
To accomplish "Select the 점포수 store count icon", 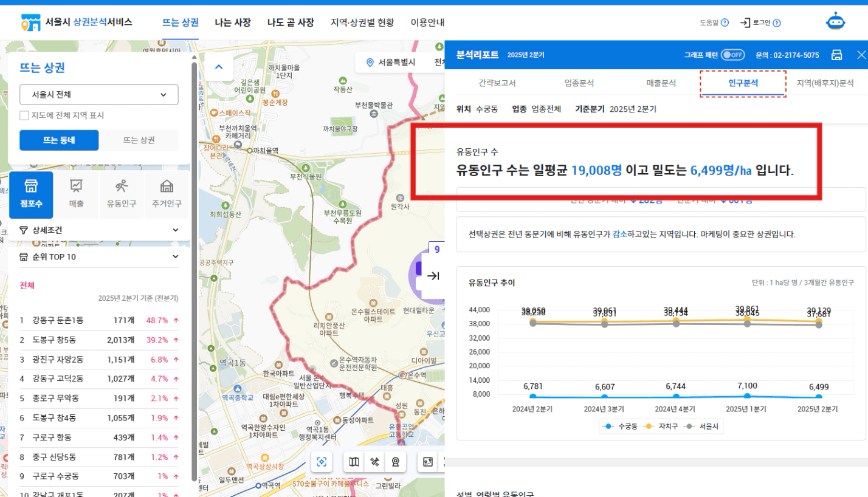I will (x=31, y=194).
